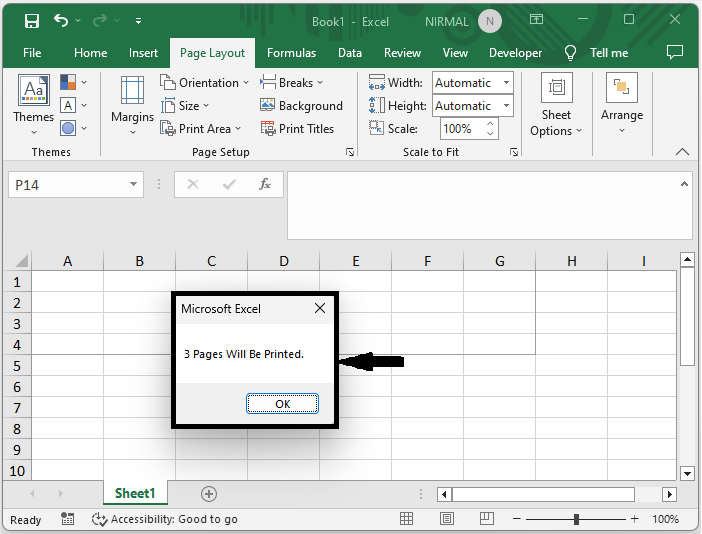Image resolution: width=702 pixels, height=534 pixels.
Task: Click the Background image button
Action: point(301,106)
